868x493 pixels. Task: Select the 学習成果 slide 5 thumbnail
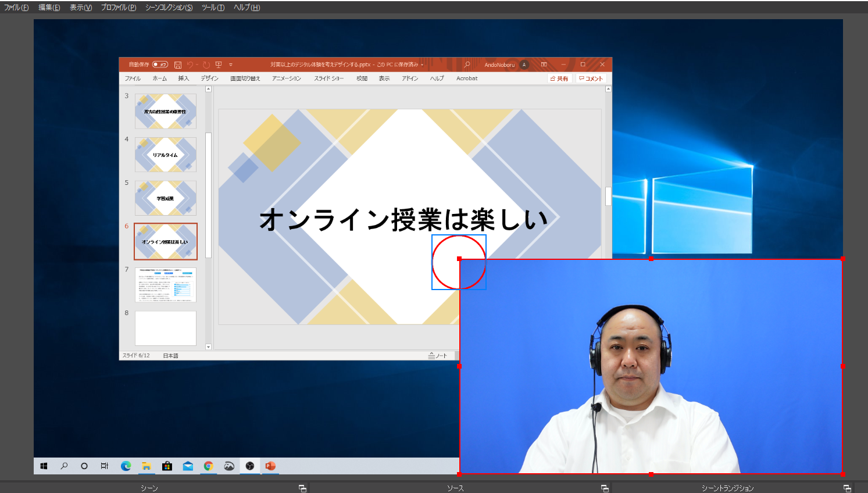[x=166, y=198]
